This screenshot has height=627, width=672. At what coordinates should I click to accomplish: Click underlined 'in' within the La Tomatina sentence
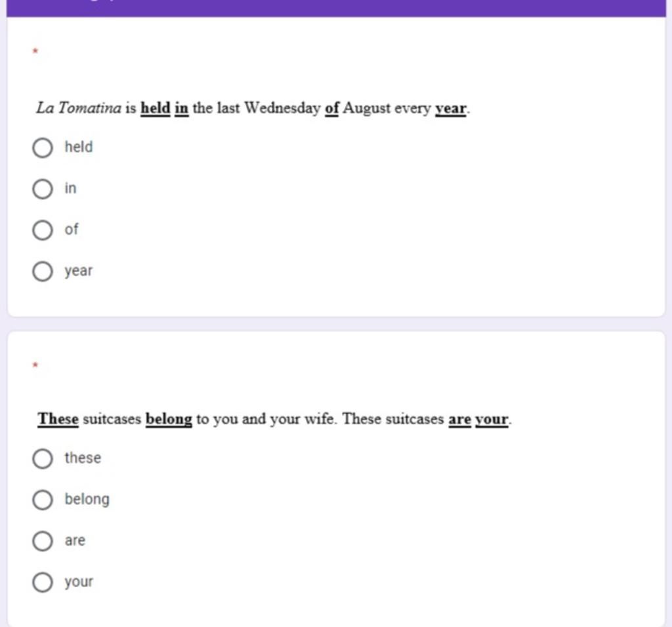[181, 108]
